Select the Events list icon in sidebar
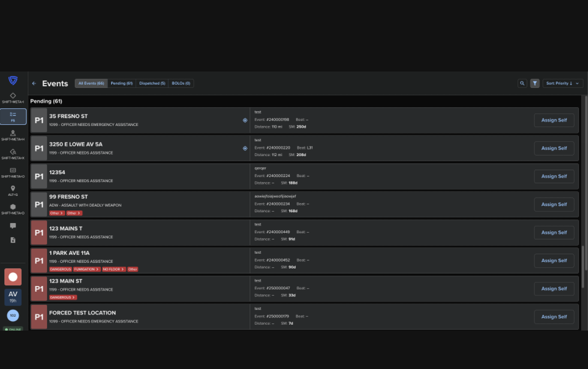 tap(13, 116)
